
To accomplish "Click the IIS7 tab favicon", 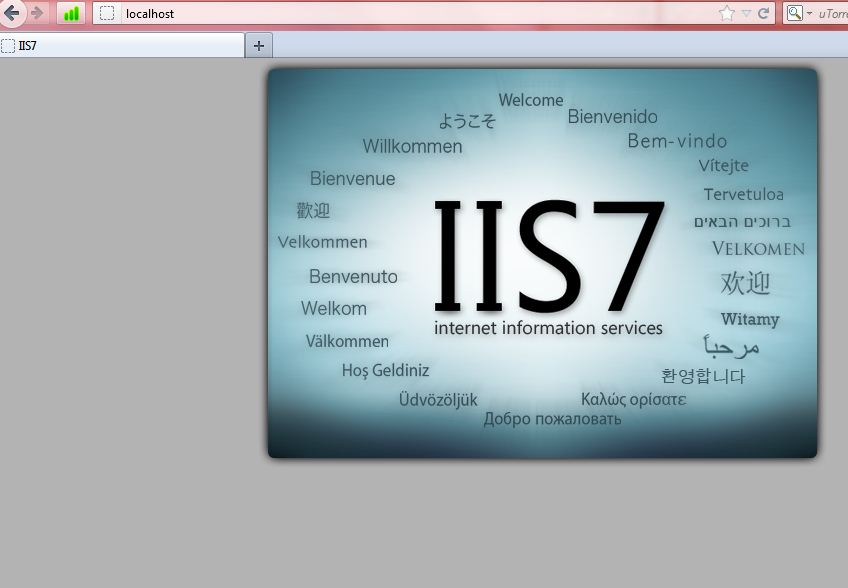I will tap(8, 45).
